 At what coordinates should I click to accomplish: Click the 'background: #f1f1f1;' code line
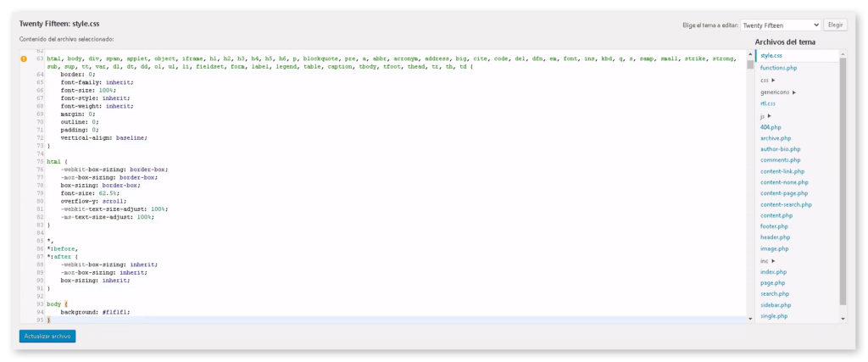pyautogui.click(x=95, y=312)
